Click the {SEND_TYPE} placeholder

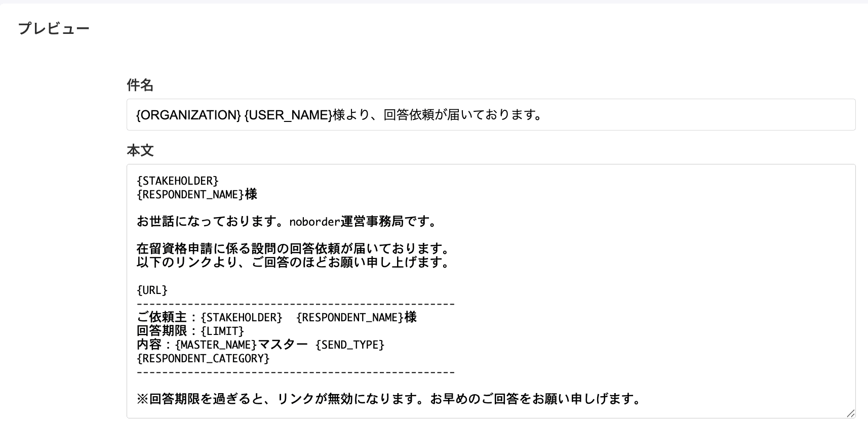pos(350,345)
